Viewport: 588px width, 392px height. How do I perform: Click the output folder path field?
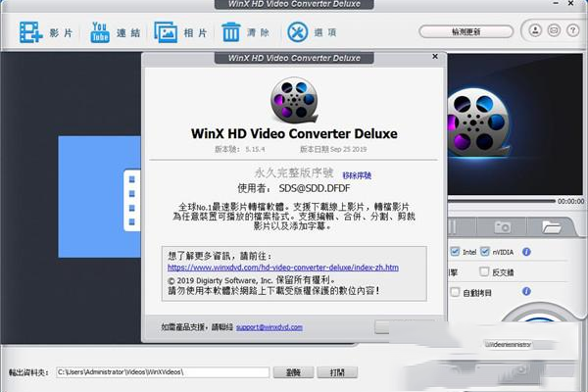[x=163, y=372]
